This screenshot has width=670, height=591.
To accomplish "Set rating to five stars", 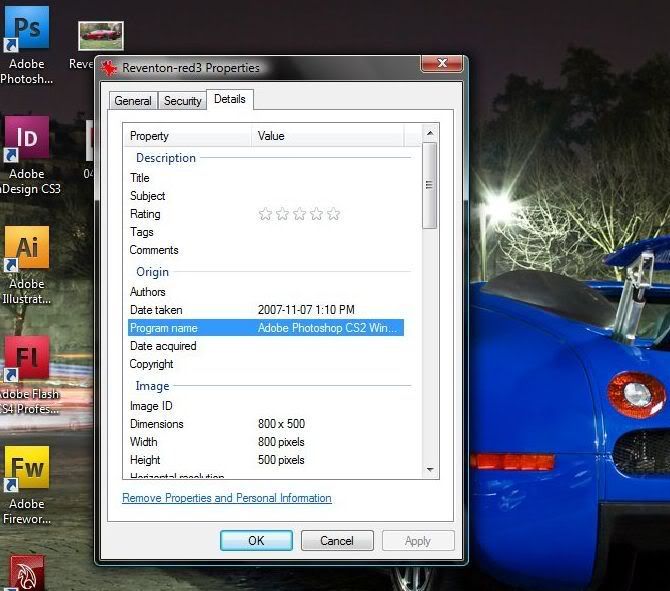I will click(333, 214).
